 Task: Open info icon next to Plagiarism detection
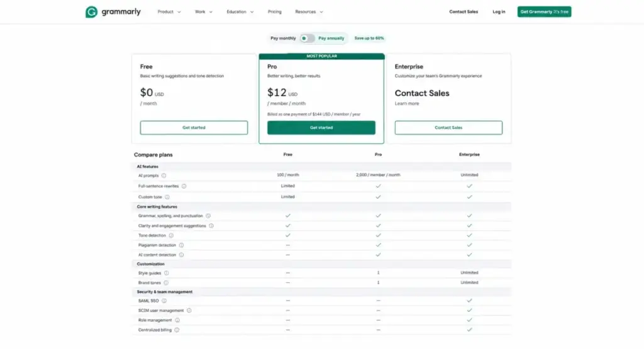(182, 245)
